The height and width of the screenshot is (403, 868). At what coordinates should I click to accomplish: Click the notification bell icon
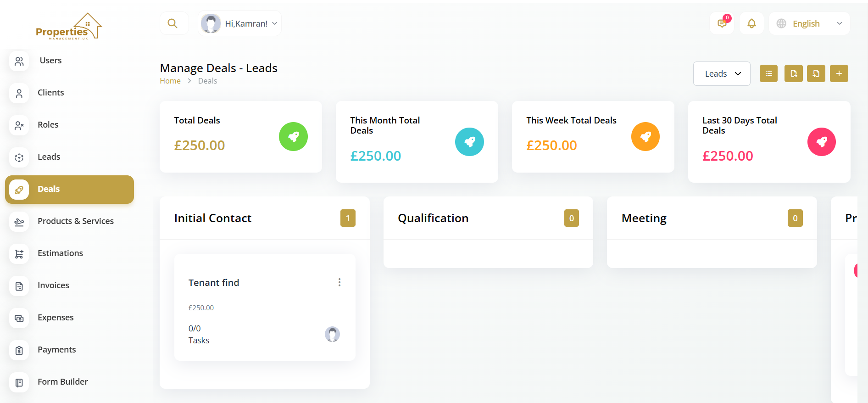[751, 23]
